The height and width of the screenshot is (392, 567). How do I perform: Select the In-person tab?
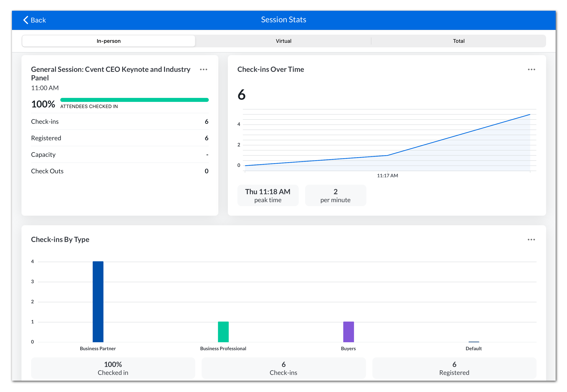109,41
